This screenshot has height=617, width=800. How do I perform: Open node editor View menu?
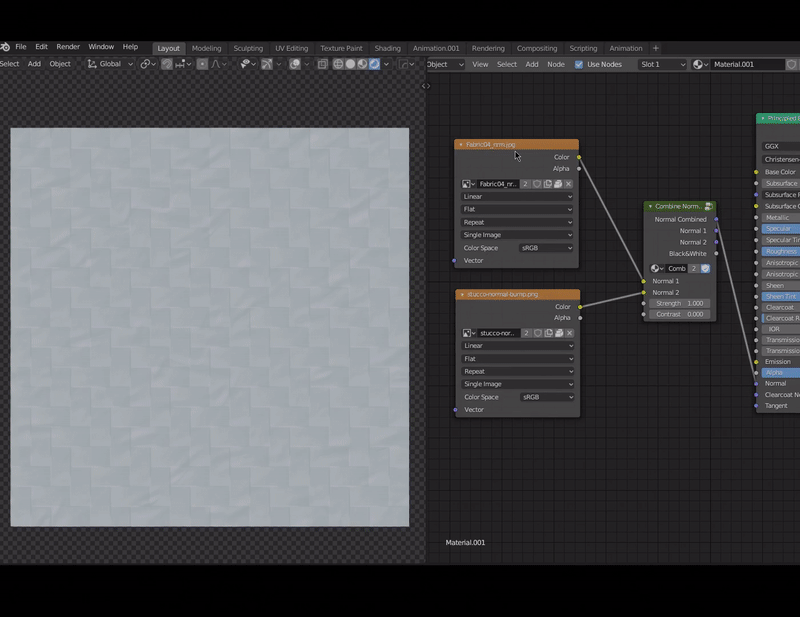point(480,65)
